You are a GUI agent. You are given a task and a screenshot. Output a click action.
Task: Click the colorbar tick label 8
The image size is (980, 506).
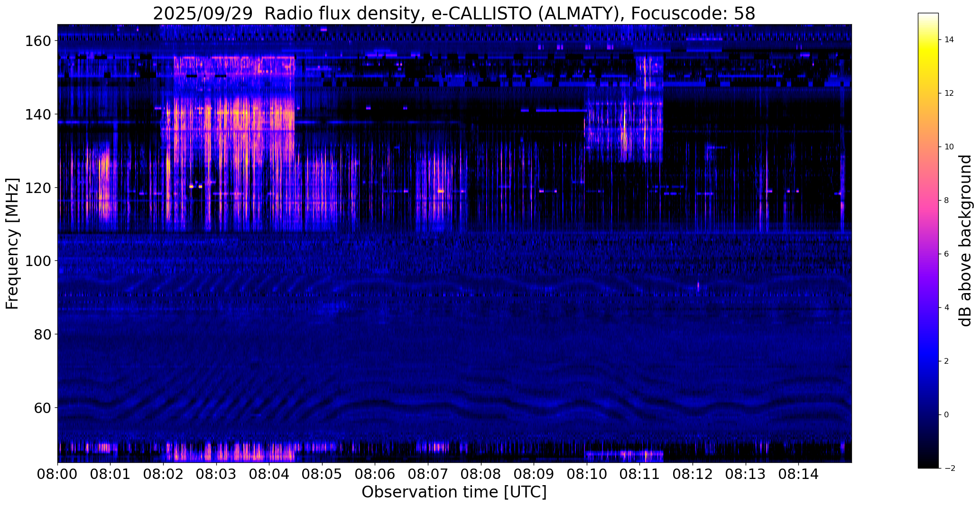[x=947, y=201]
